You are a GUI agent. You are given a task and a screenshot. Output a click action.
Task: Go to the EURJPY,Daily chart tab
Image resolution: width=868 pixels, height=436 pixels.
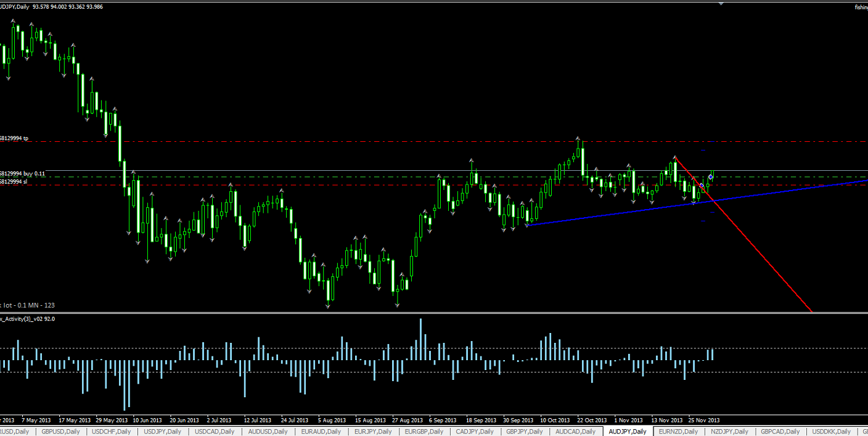pos(372,432)
